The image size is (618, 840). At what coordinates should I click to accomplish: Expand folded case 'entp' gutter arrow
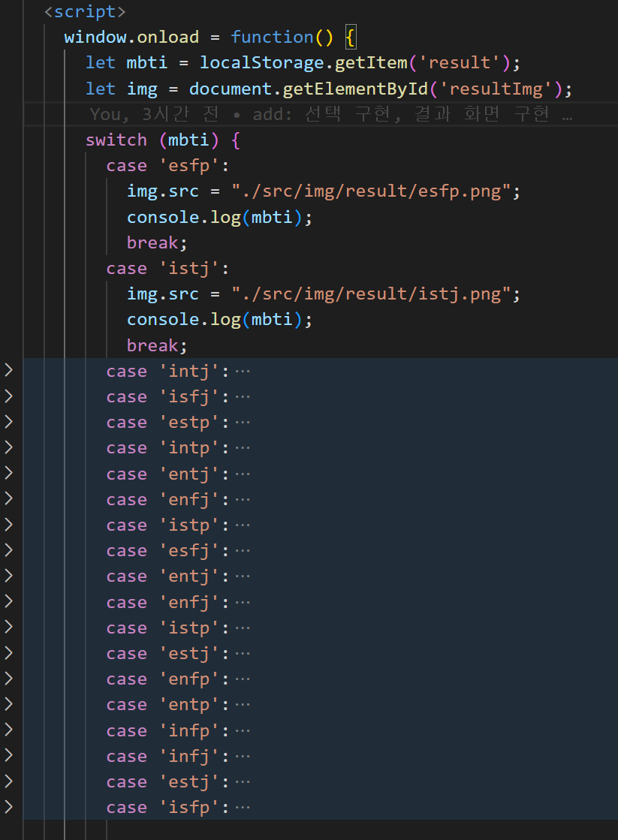(8, 704)
